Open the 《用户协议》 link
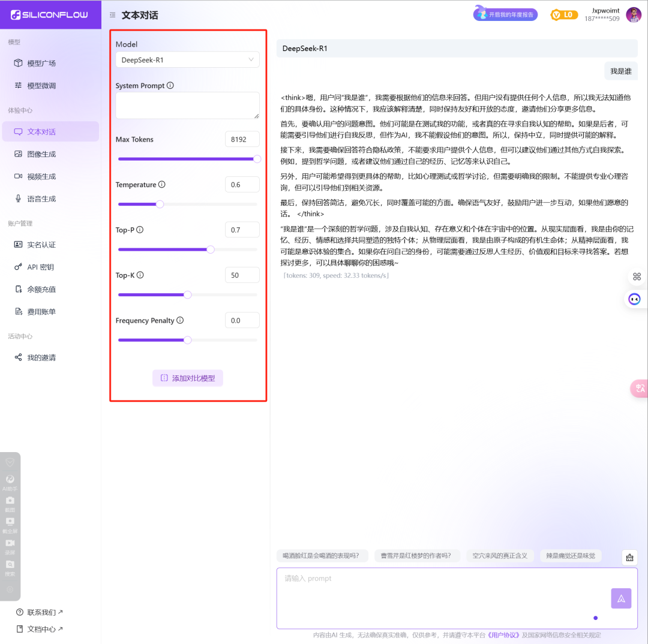The image size is (648, 644). tap(503, 635)
